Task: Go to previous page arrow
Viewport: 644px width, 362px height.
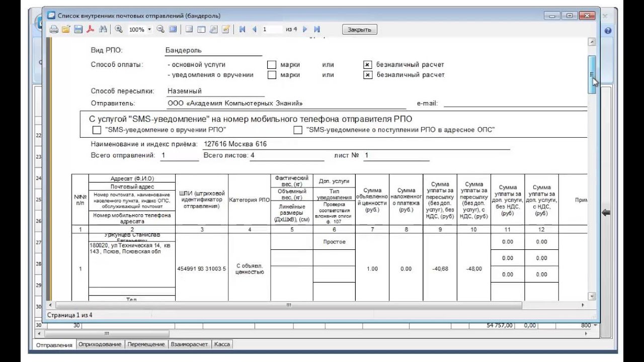Action: tap(254, 30)
